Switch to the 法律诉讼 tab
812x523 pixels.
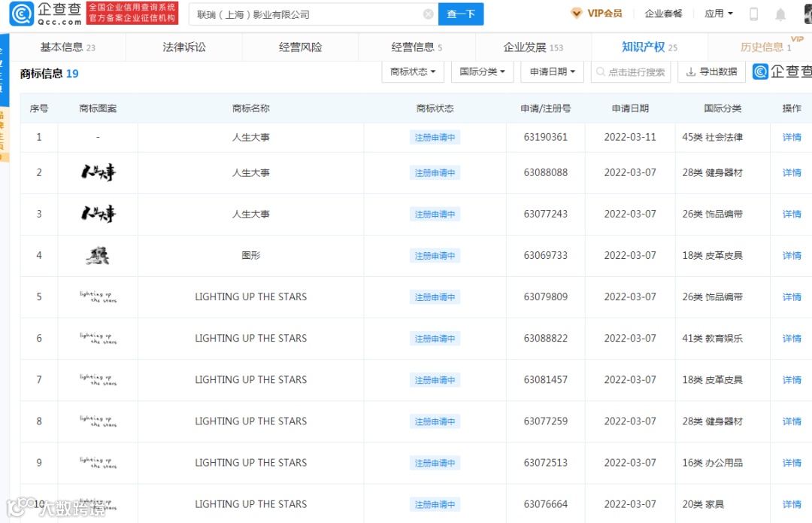[184, 47]
